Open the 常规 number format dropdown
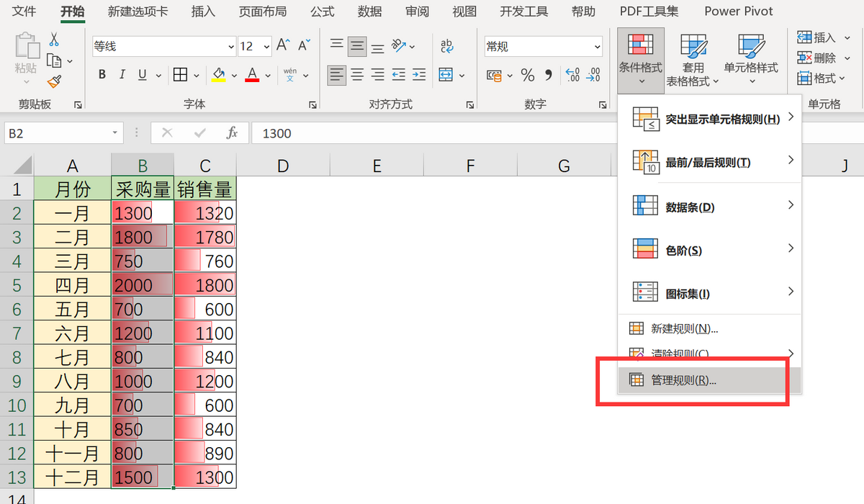 [x=598, y=47]
